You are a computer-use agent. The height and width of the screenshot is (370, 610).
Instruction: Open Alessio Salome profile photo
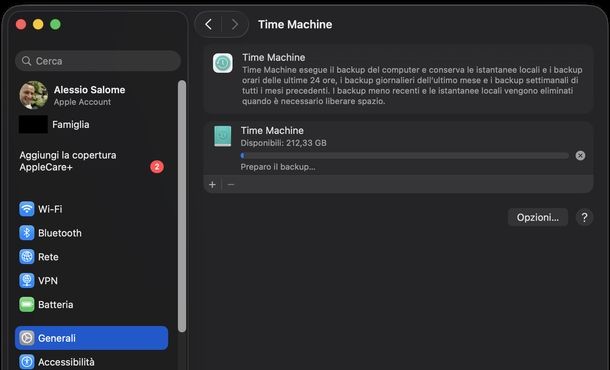coord(34,95)
